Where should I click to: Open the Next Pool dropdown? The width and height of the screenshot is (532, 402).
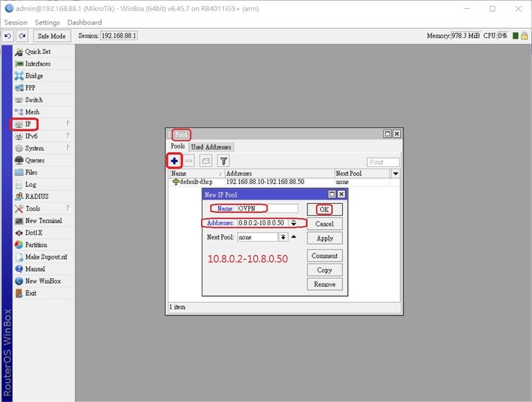pyautogui.click(x=283, y=237)
